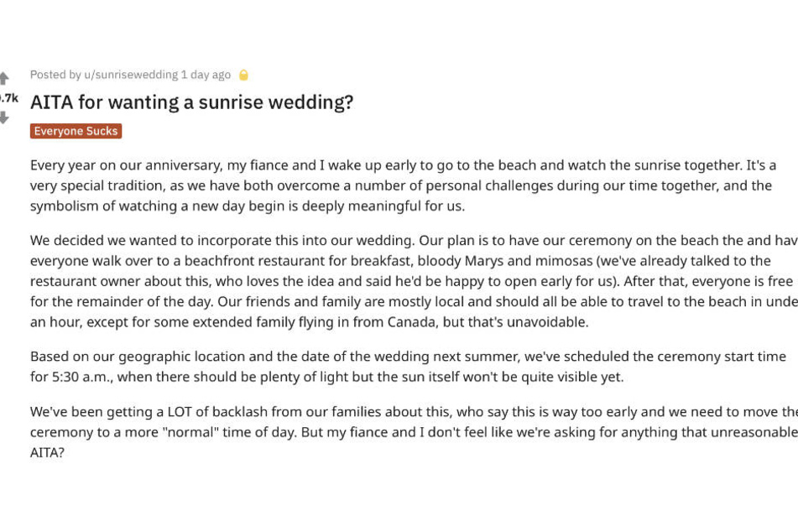Click the paragraph starting 'Every year on our anniversary'
Screen dimensions: 798x532
tap(403, 185)
